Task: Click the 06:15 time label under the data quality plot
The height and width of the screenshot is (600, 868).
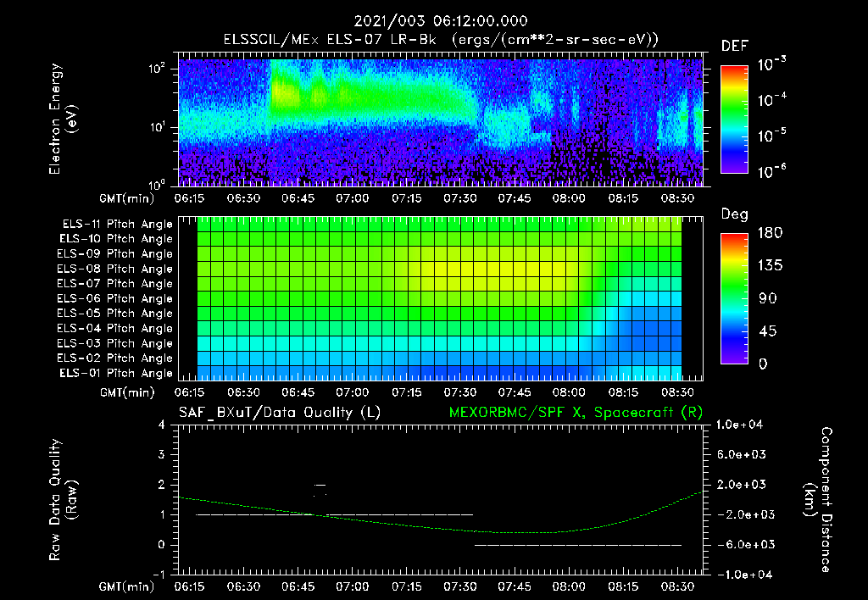Action: [x=189, y=586]
